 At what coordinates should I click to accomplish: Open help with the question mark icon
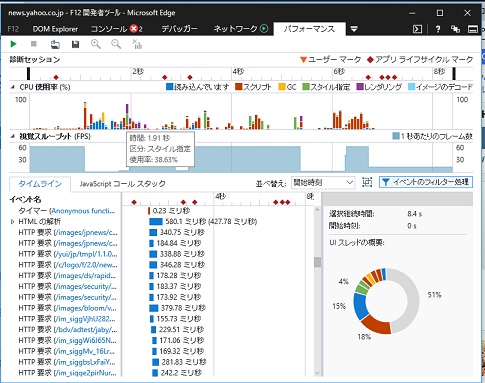click(x=438, y=29)
